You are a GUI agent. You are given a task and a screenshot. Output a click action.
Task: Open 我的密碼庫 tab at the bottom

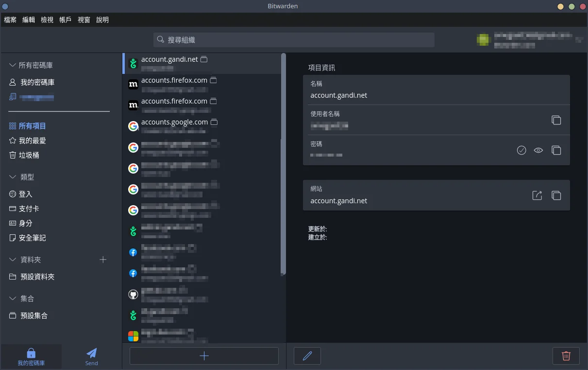coord(31,356)
